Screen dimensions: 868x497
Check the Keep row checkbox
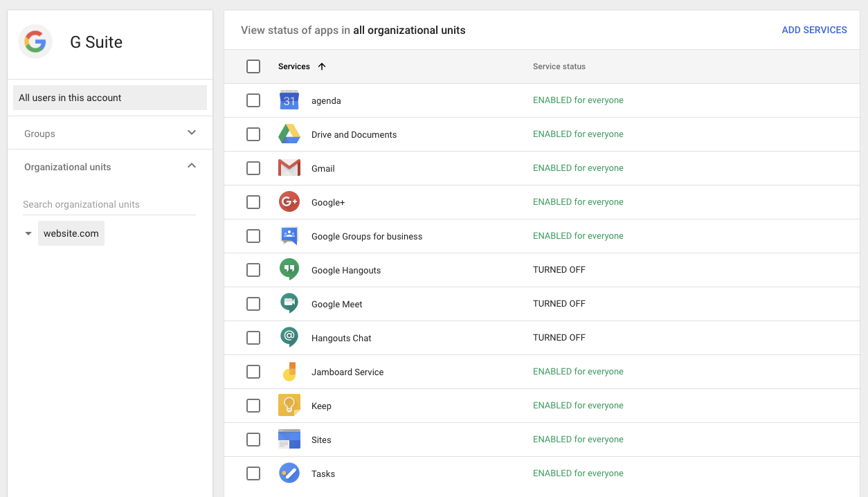tap(253, 406)
